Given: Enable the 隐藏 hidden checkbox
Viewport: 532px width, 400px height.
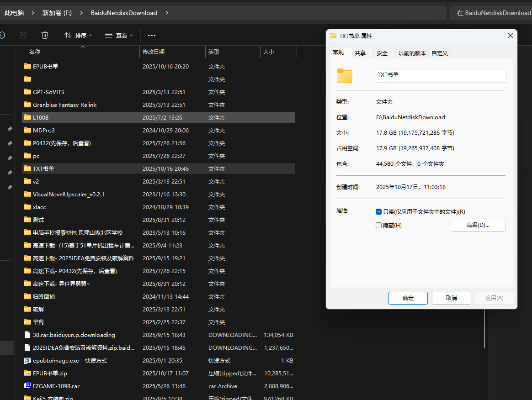Looking at the screenshot, I should click(x=378, y=225).
